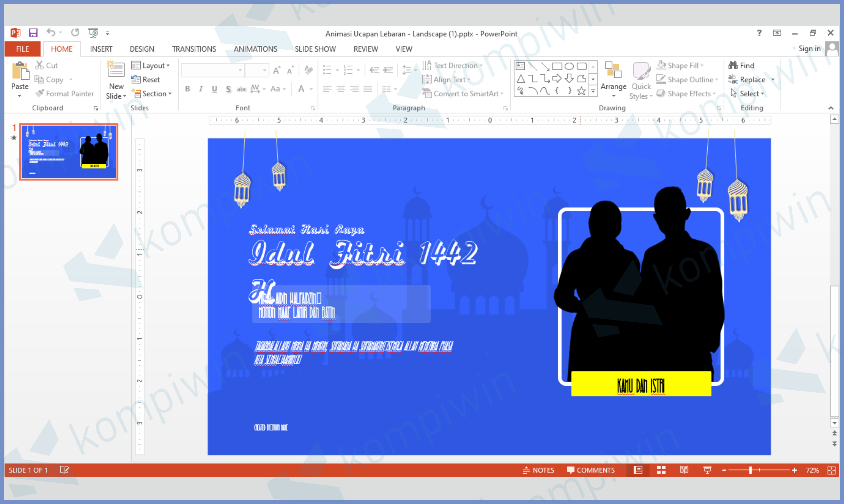844x504 pixels.
Task: Open Reading View from status bar
Action: tap(684, 470)
